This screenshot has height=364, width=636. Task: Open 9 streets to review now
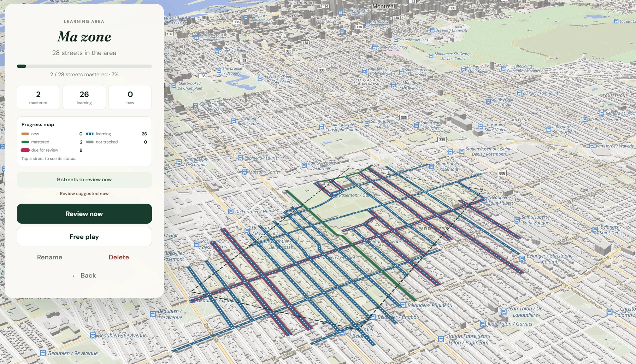(x=84, y=180)
